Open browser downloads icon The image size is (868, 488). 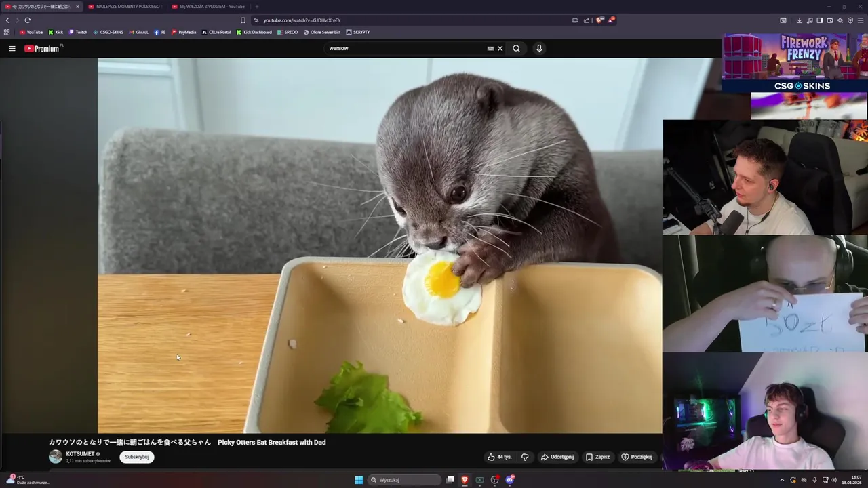click(800, 20)
